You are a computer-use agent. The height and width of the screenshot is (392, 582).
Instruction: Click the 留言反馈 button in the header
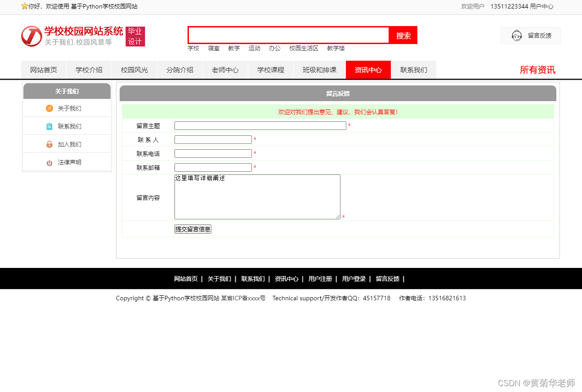click(x=531, y=36)
